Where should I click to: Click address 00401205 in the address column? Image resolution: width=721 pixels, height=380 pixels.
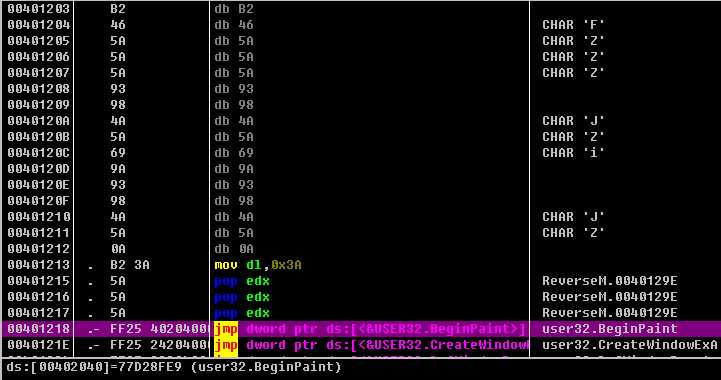[x=39, y=41]
